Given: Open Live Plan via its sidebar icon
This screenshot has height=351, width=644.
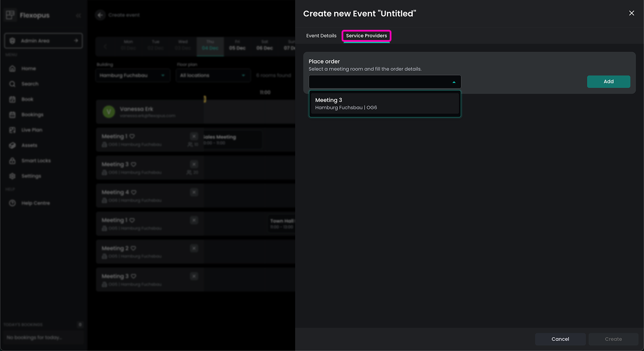Looking at the screenshot, I should tap(12, 130).
